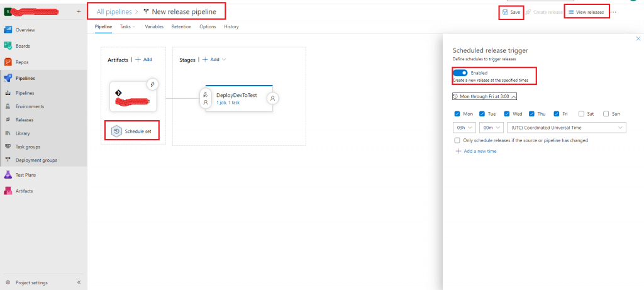Open the Pipelines sub-item icon

coord(8,93)
